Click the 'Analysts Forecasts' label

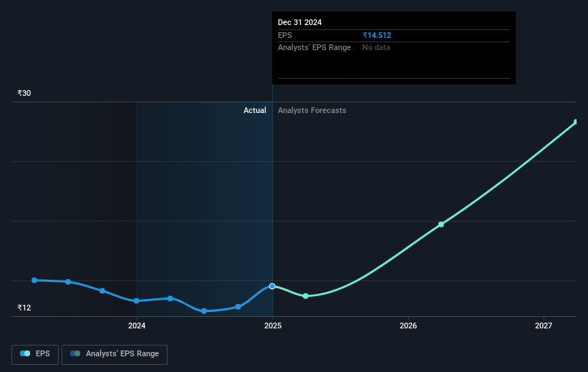point(312,110)
